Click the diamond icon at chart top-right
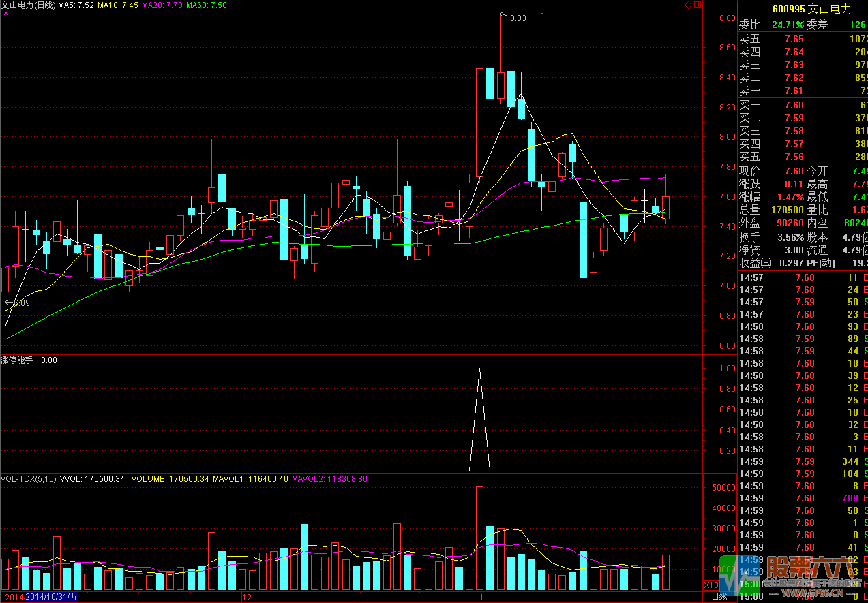The image size is (868, 603). click(688, 5)
